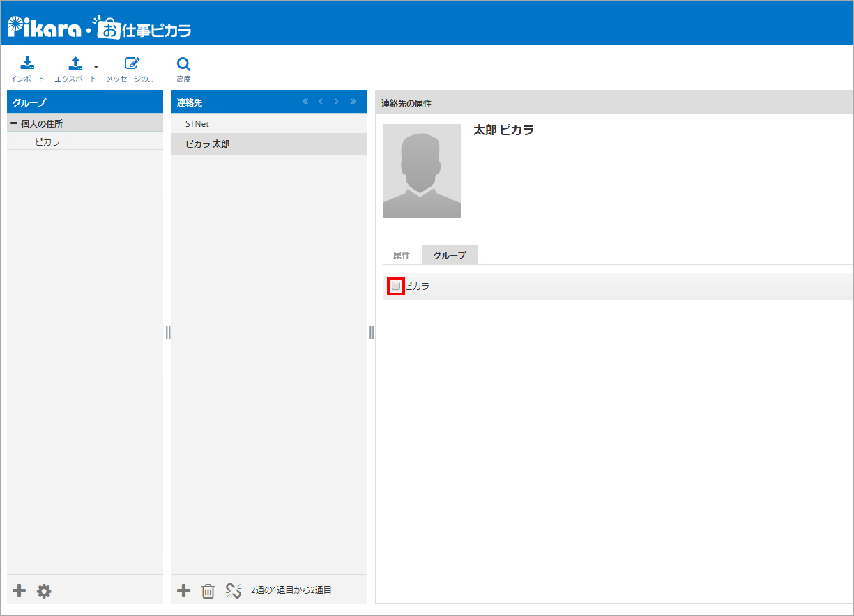
Task: Click the Import contacts icon
Action: click(x=27, y=63)
